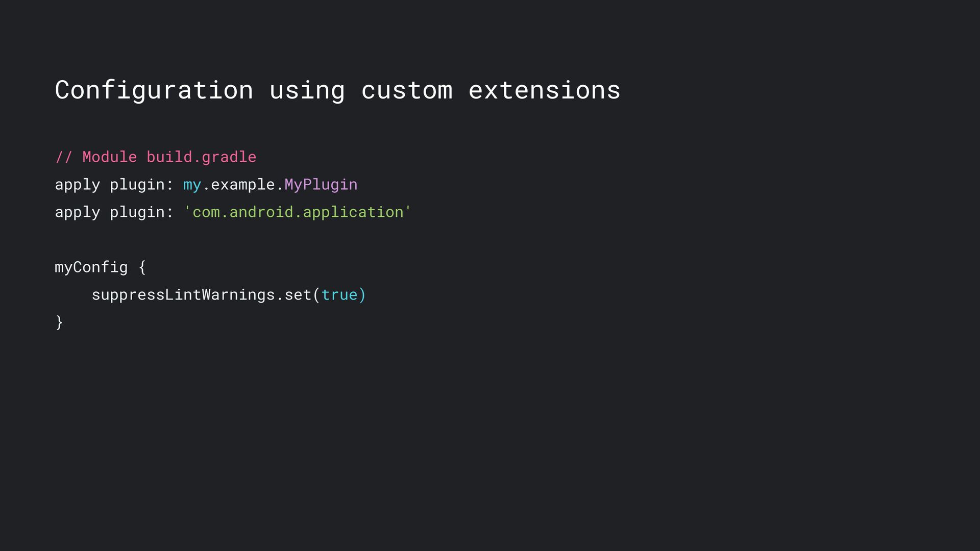This screenshot has height=551, width=980.
Task: Click the word 'using' in the title
Action: 307,91
